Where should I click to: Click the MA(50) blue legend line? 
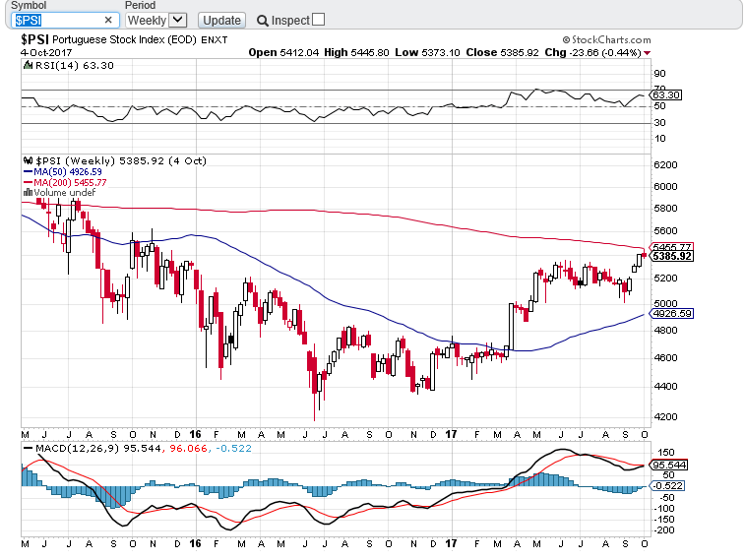point(28,172)
